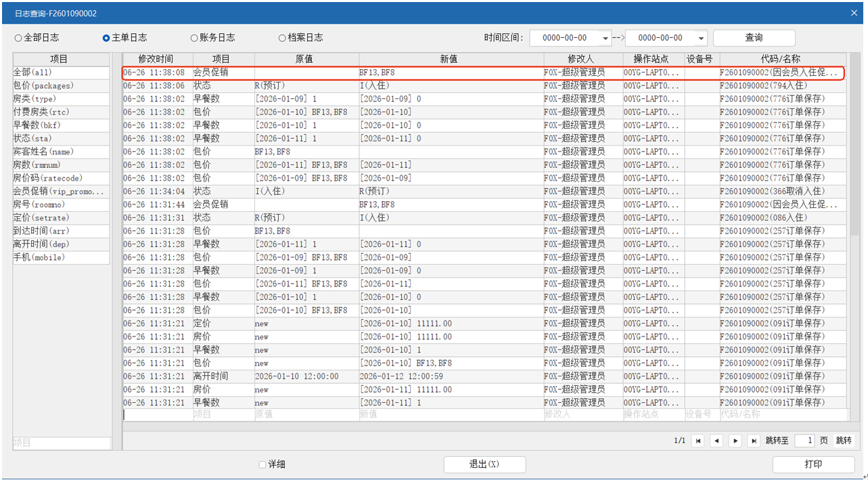Go to next page of results
Image resolution: width=868 pixels, height=480 pixels.
[x=735, y=441]
